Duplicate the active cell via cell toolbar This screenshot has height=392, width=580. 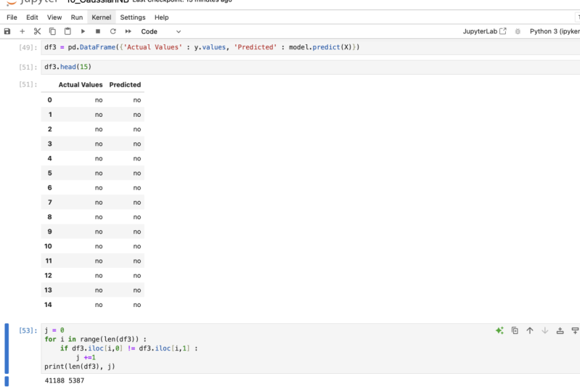(x=515, y=330)
